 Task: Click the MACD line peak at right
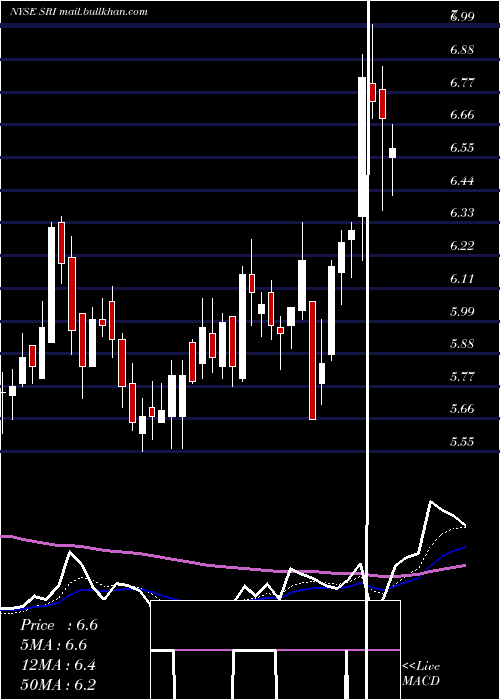(431, 502)
